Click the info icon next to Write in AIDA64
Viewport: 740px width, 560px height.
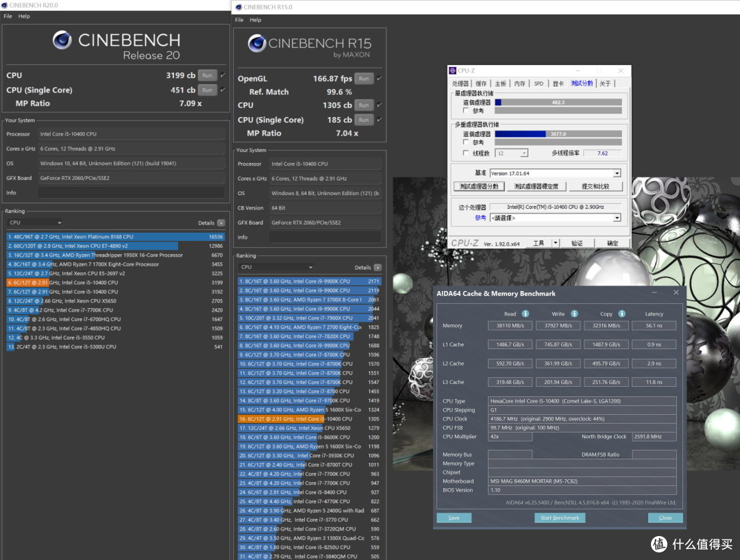point(574,314)
